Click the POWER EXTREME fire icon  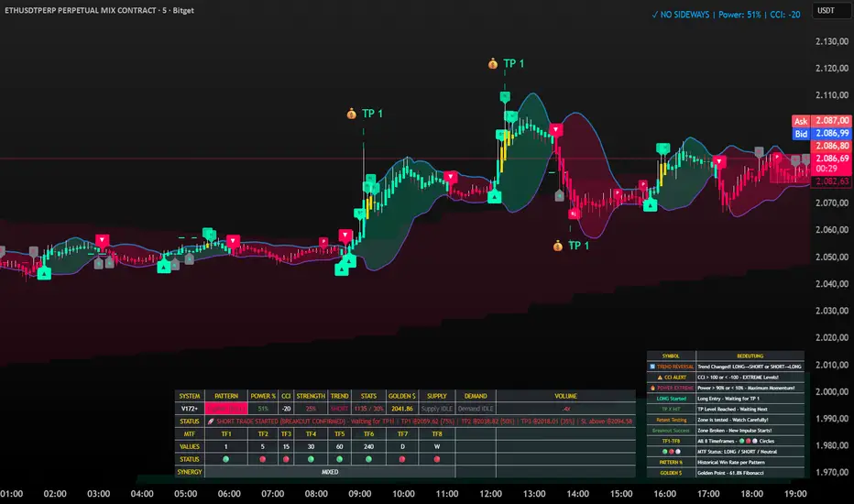tap(654, 387)
